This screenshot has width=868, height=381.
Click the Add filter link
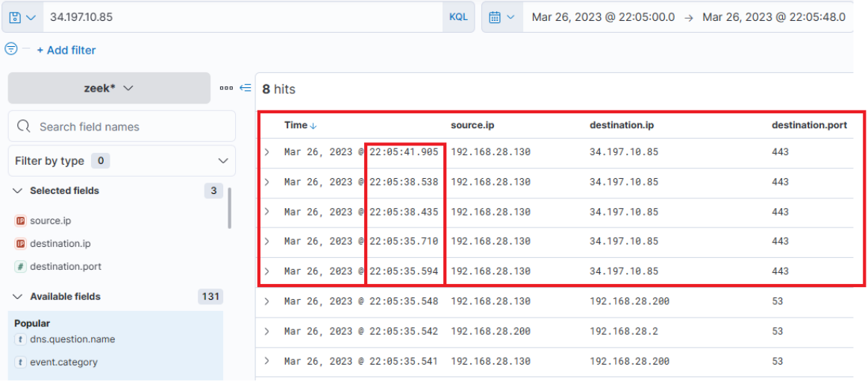[x=66, y=50]
